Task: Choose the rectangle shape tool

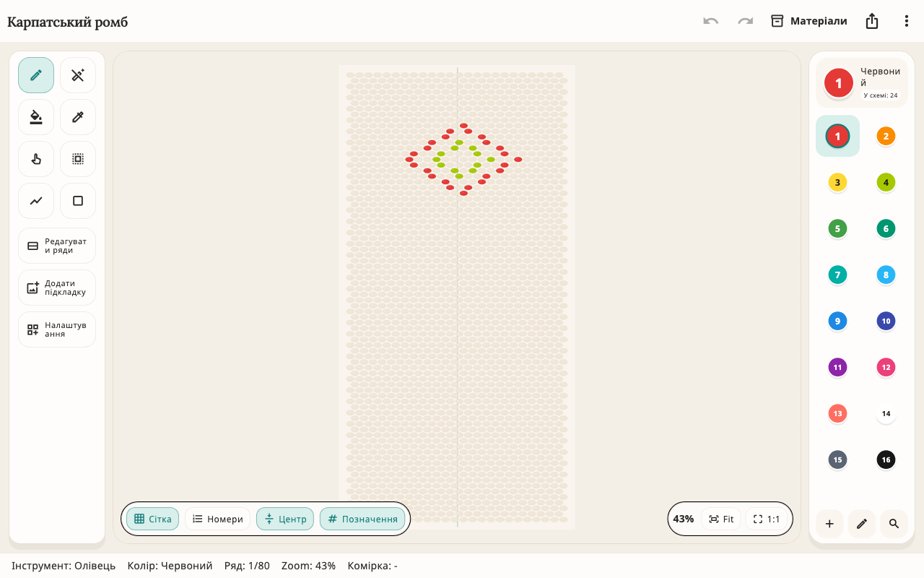Action: 78,201
